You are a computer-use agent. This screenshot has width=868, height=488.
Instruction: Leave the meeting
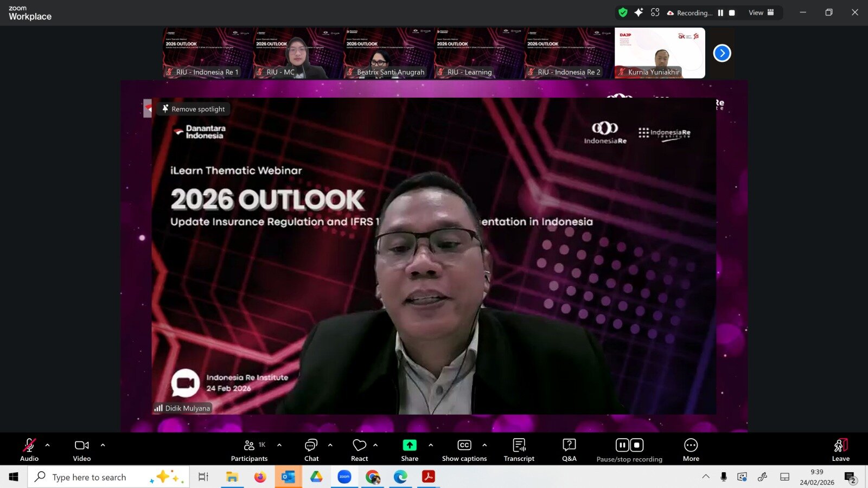pos(840,450)
